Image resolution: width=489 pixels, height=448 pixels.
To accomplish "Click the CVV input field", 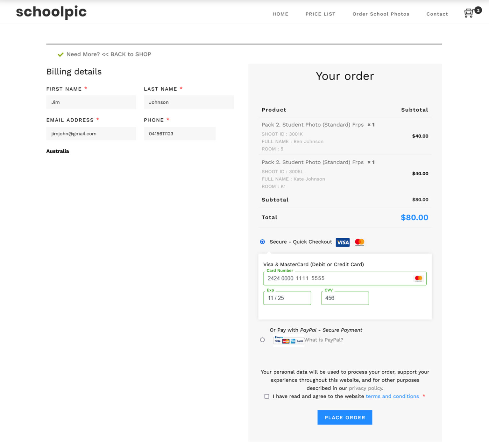I will pyautogui.click(x=345, y=298).
